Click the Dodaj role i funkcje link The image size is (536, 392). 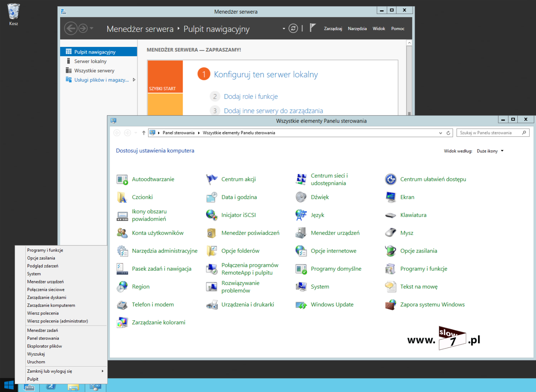tap(251, 97)
